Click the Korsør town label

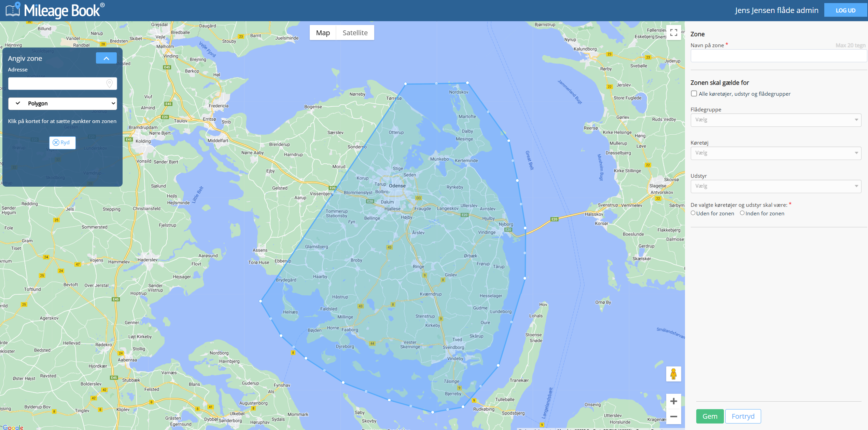(602, 224)
